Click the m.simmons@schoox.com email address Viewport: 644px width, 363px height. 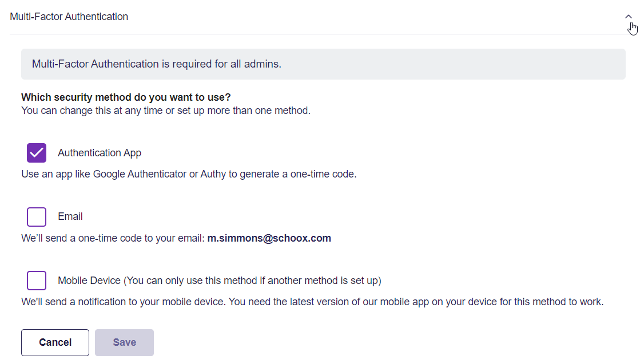pyautogui.click(x=269, y=238)
